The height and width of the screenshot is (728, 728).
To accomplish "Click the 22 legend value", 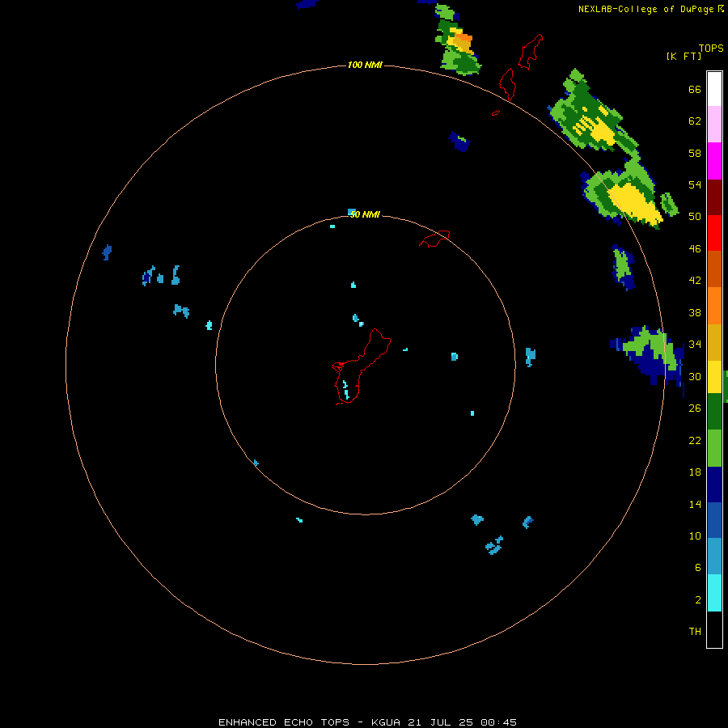I will (695, 440).
